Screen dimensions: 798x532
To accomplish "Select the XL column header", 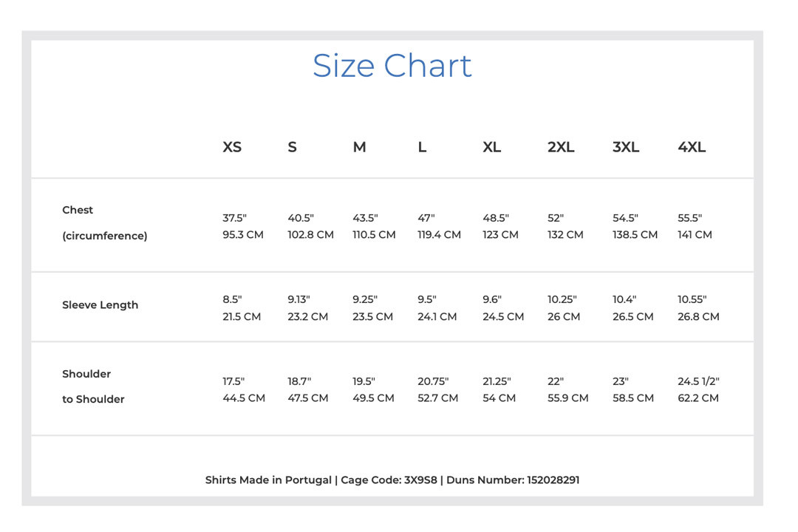I will pyautogui.click(x=491, y=147).
